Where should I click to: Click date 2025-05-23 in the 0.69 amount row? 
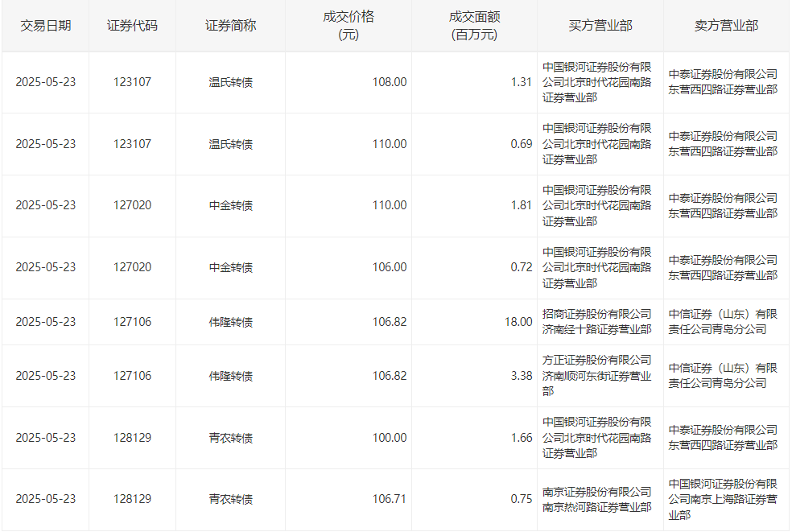click(45, 144)
